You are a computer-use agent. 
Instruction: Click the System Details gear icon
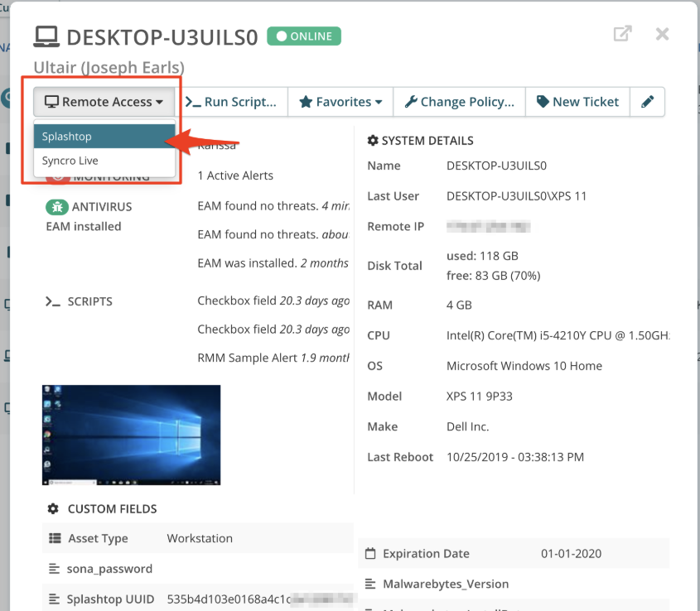pos(373,141)
